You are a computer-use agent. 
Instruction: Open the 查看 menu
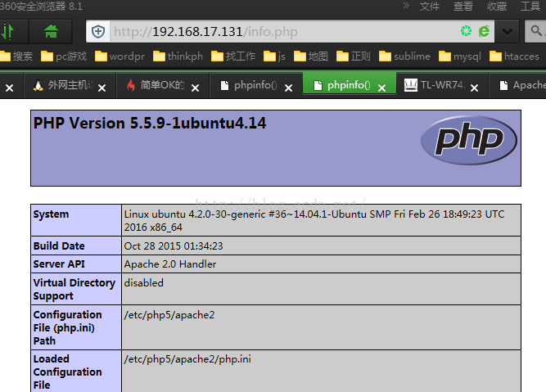point(463,6)
